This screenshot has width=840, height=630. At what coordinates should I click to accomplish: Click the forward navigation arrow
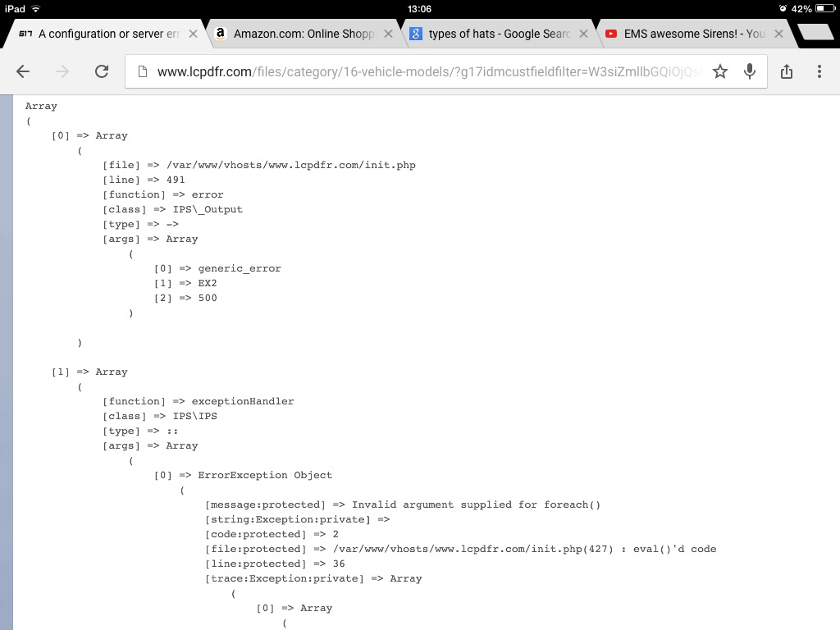(62, 71)
